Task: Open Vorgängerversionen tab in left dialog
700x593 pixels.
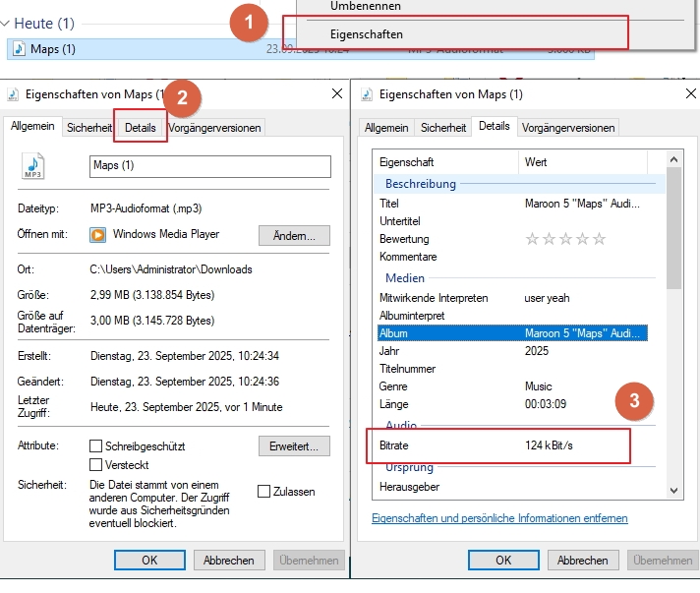Action: (x=214, y=128)
